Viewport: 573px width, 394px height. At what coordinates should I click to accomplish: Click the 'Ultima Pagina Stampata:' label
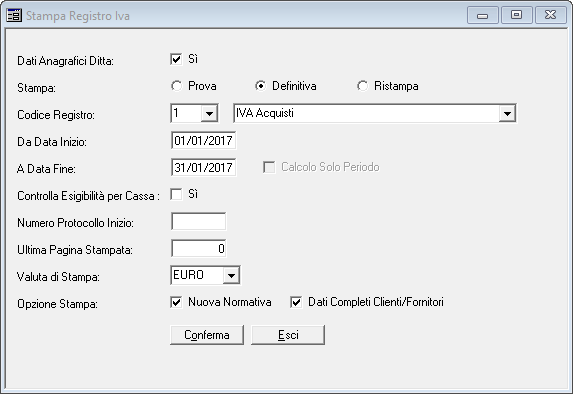click(x=75, y=250)
